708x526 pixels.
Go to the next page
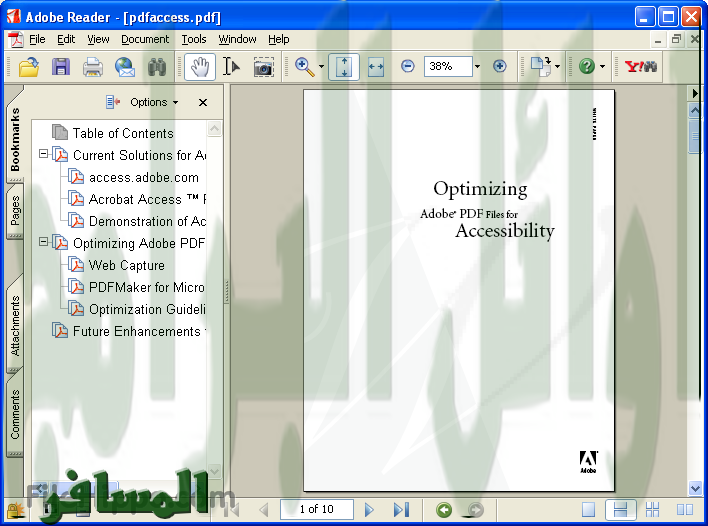click(x=370, y=510)
